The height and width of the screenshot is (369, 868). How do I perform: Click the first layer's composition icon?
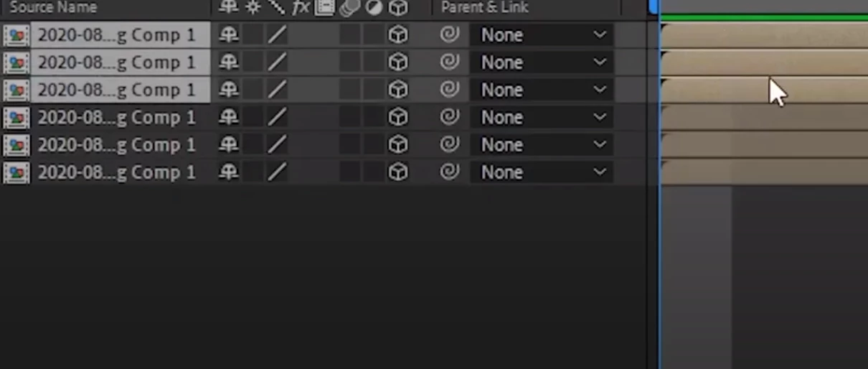(x=16, y=35)
